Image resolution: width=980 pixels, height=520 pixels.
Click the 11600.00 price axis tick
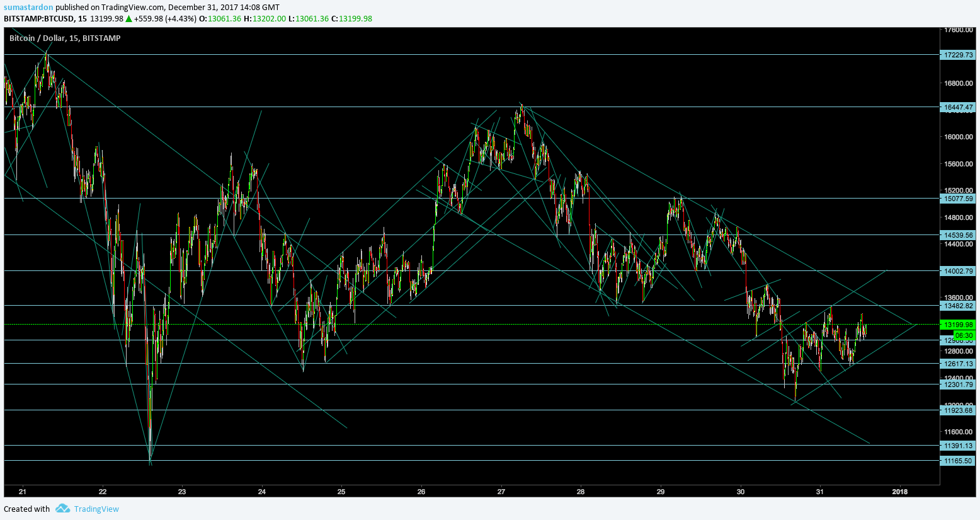coord(958,432)
